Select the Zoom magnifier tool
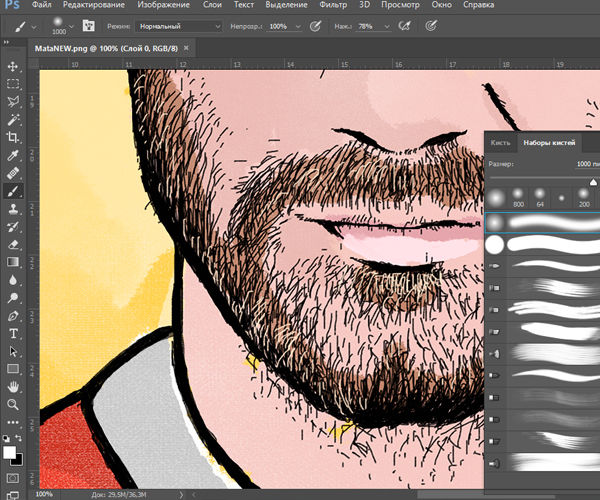Screen dimensions: 600x500 click(x=14, y=404)
